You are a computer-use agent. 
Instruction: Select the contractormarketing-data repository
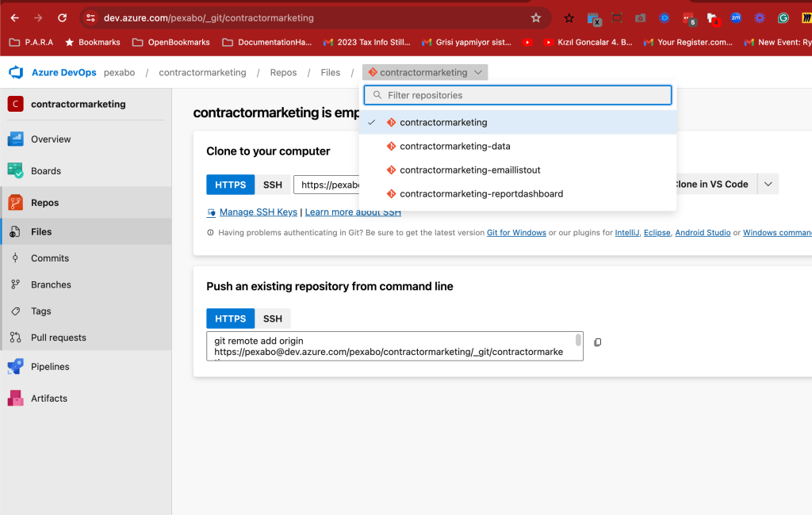tap(518, 146)
